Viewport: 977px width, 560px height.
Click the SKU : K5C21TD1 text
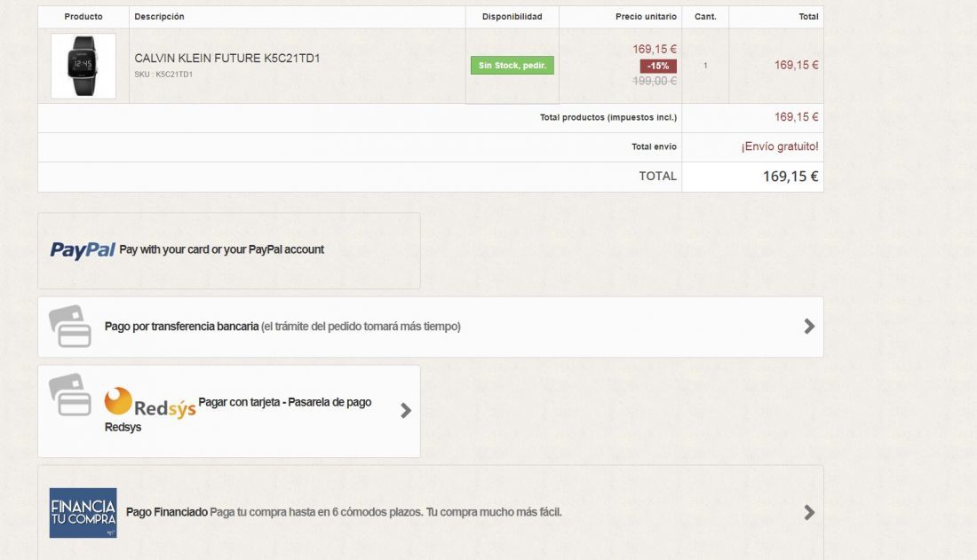pyautogui.click(x=163, y=75)
